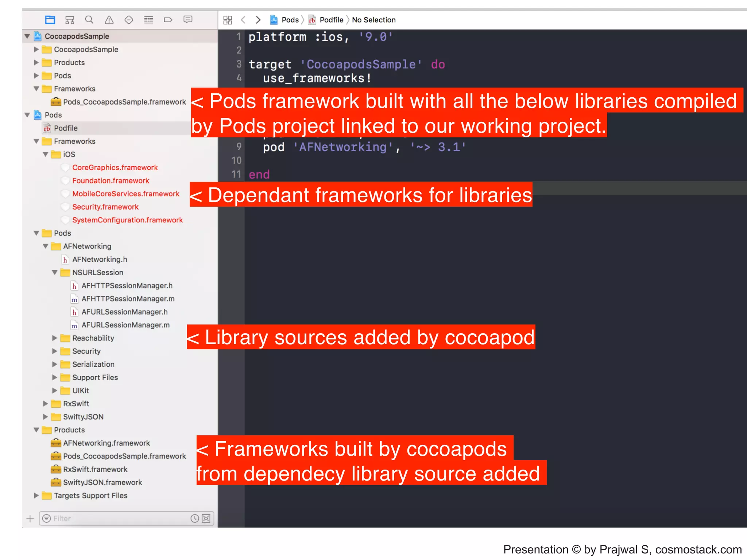Open the Issue navigator warning icon
Image resolution: width=747 pixels, height=560 pixels.
point(109,20)
